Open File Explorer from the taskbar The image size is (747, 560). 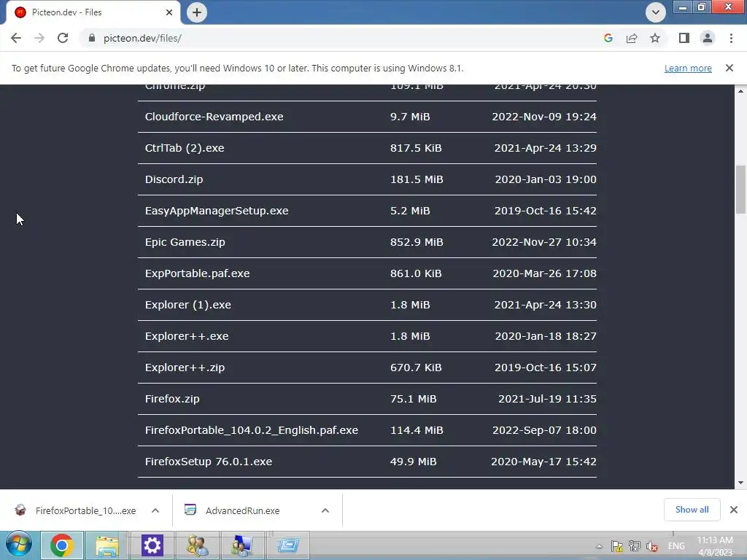coord(107,545)
